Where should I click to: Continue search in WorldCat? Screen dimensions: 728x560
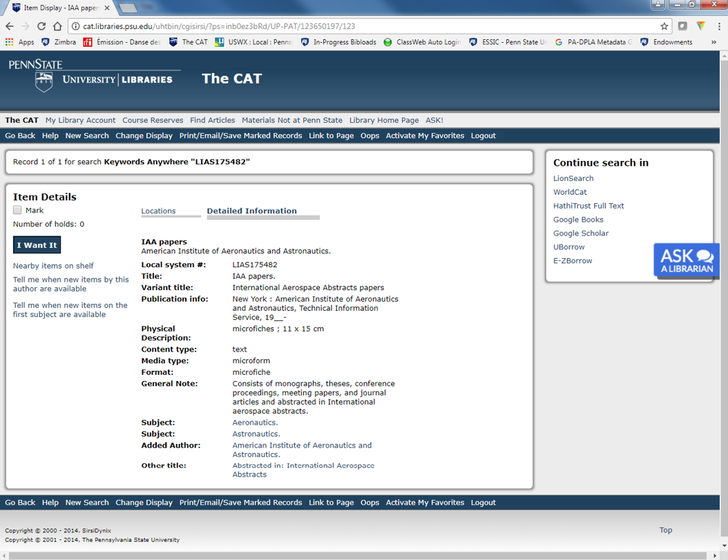[x=569, y=192]
